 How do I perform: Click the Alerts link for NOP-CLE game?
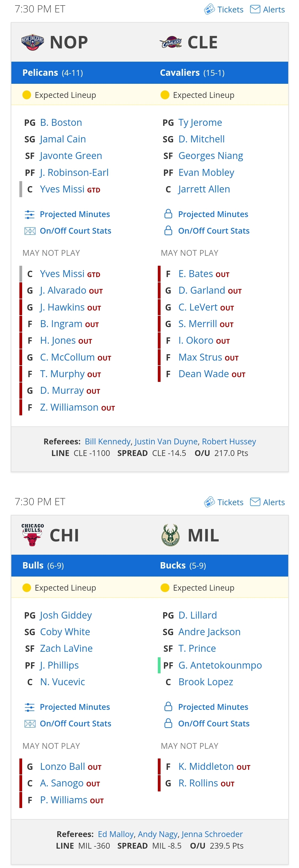click(274, 9)
